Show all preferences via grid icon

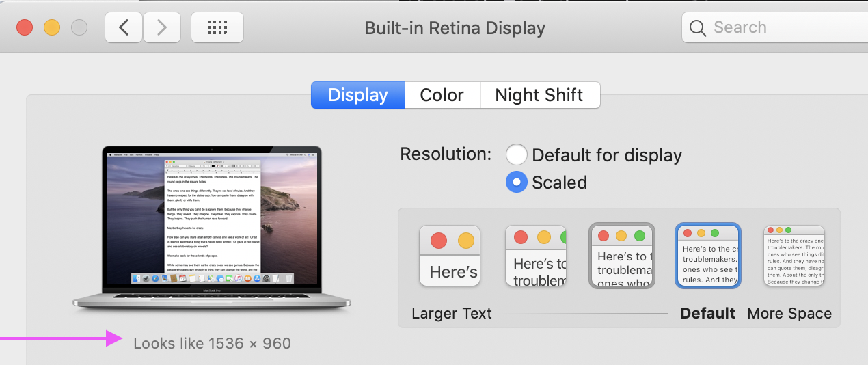click(217, 27)
